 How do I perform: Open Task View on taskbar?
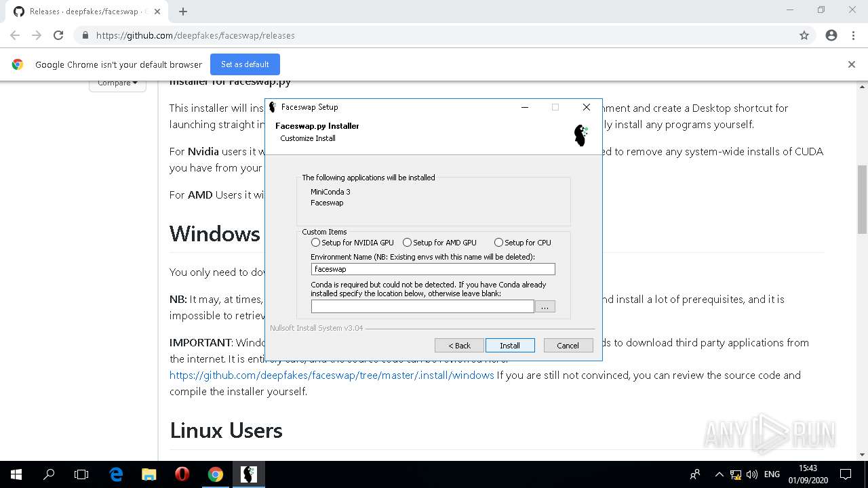pyautogui.click(x=81, y=474)
